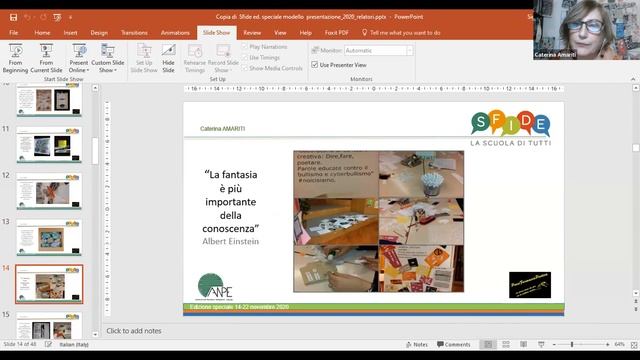640x360 pixels.
Task: Select slide 14 thumbnail
Action: (49, 284)
